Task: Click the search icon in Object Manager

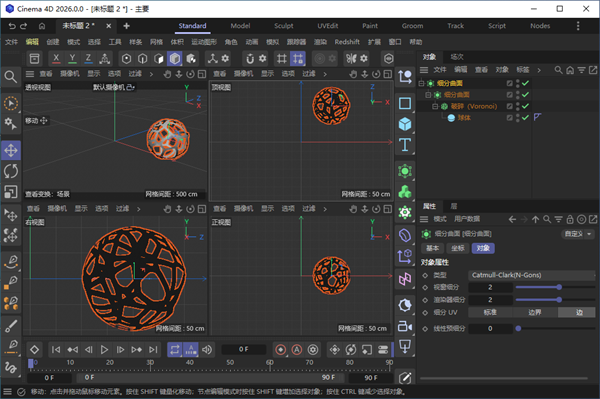Action: 558,70
